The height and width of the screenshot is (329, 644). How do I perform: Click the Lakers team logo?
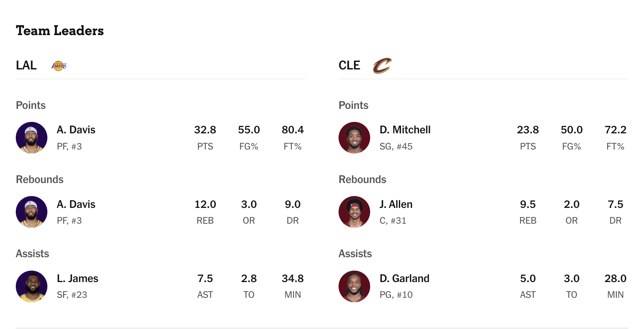point(59,65)
